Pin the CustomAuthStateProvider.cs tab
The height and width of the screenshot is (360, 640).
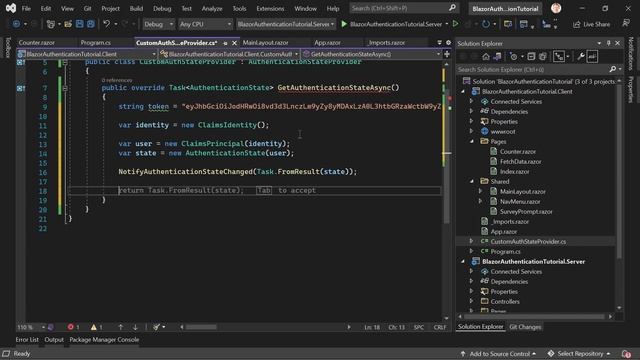pyautogui.click(x=225, y=43)
